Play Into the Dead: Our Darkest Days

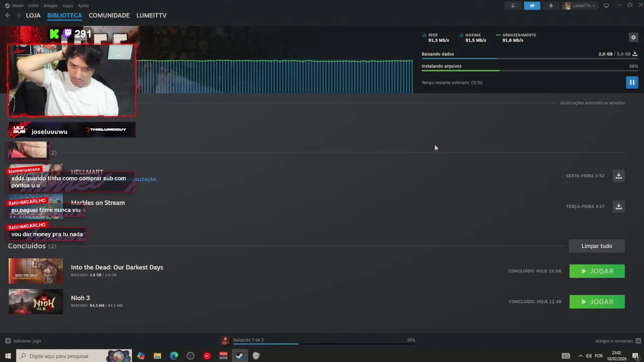pos(597,271)
